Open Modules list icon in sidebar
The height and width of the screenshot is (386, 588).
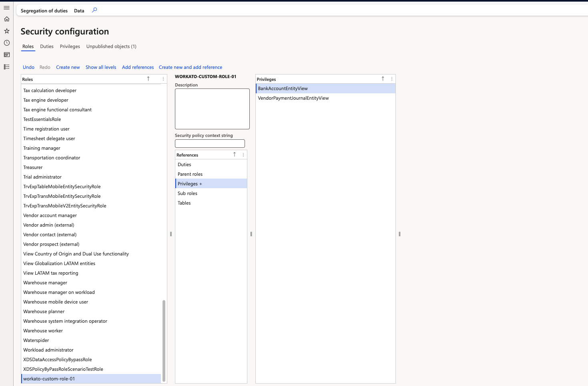click(x=6, y=67)
